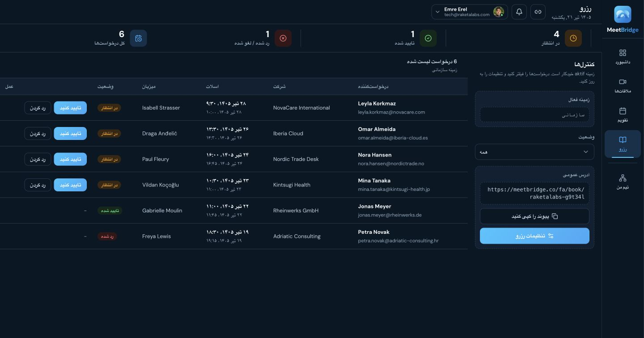Click the approved checkmark stat icon
Image resolution: width=644 pixels, height=338 pixels.
click(428, 38)
